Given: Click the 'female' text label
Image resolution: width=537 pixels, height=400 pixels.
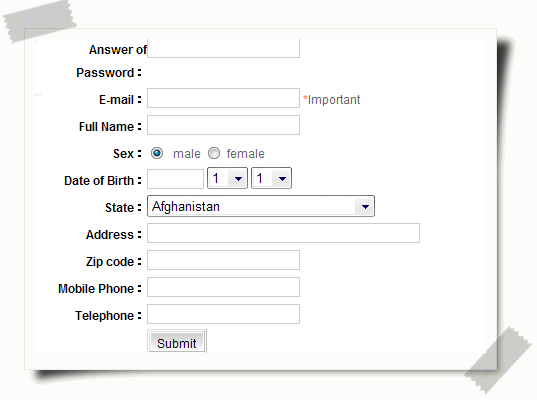Looking at the screenshot, I should (246, 154).
